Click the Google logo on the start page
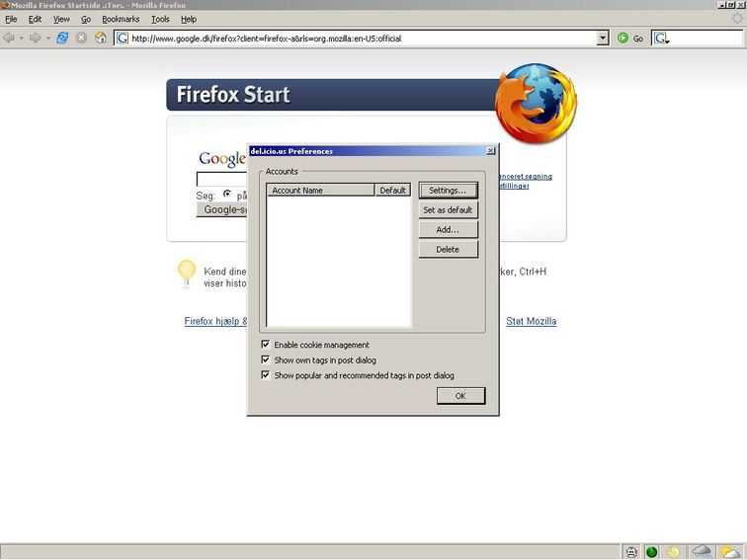The height and width of the screenshot is (560, 747). [x=222, y=159]
